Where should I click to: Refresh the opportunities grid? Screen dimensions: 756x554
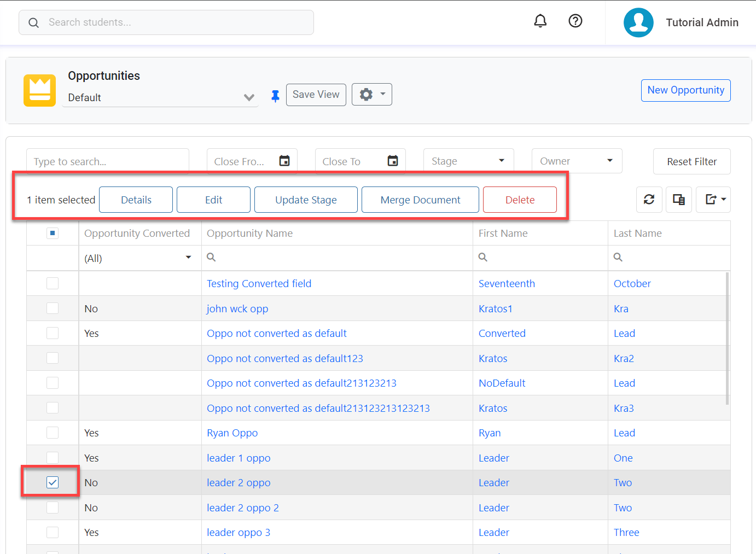tap(649, 200)
